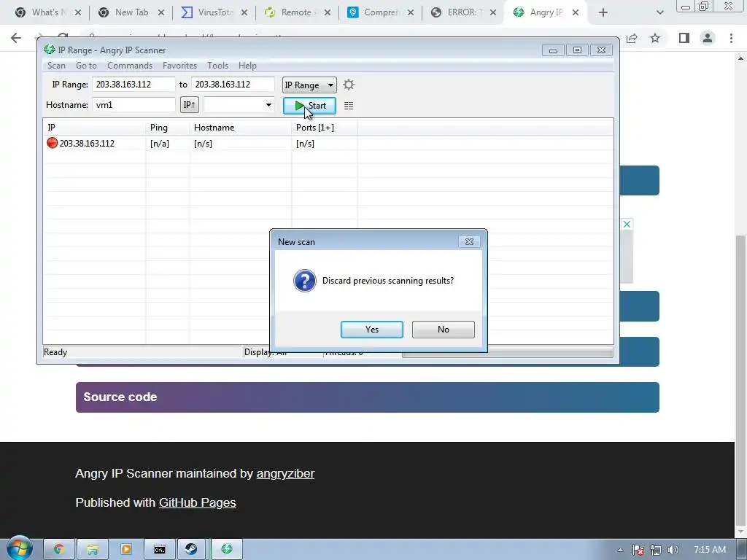Image resolution: width=747 pixels, height=560 pixels.
Task: Open a new browser tab with plus
Action: click(x=603, y=12)
